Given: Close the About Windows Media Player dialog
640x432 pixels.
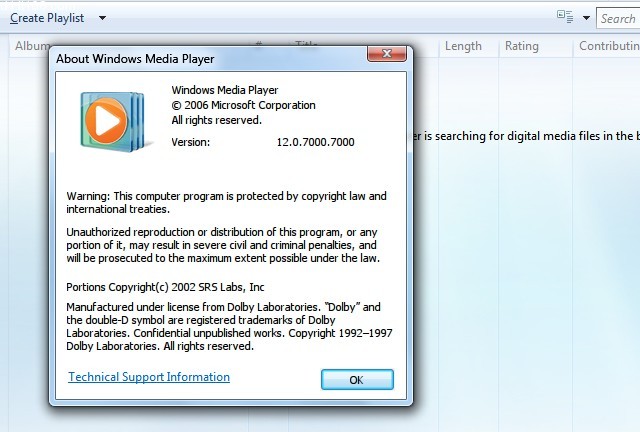Looking at the screenshot, I should click(387, 53).
